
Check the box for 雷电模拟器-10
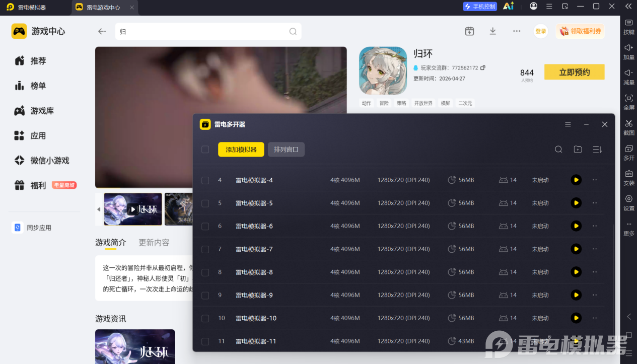(x=205, y=318)
